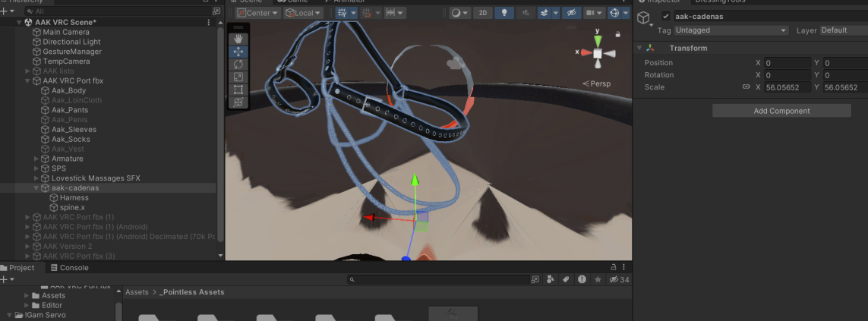Click hierarchy search mode icon
Screen dimensions: 868x321
[216, 11]
